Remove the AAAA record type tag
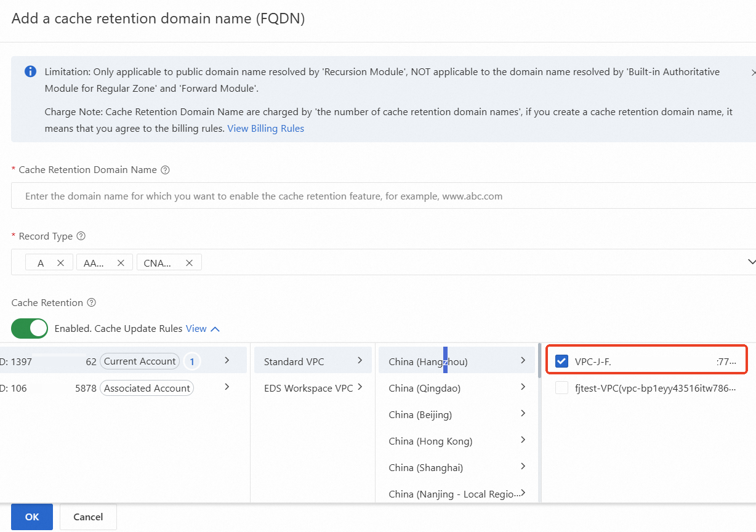The width and height of the screenshot is (756, 532). click(120, 262)
